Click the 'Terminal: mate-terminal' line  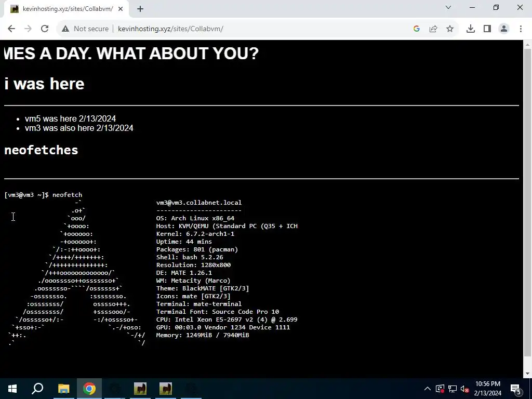199,304
